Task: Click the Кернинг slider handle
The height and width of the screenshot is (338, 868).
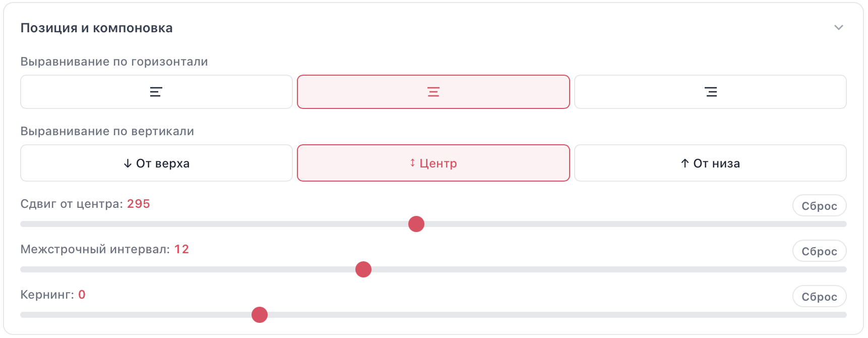Action: [x=260, y=315]
